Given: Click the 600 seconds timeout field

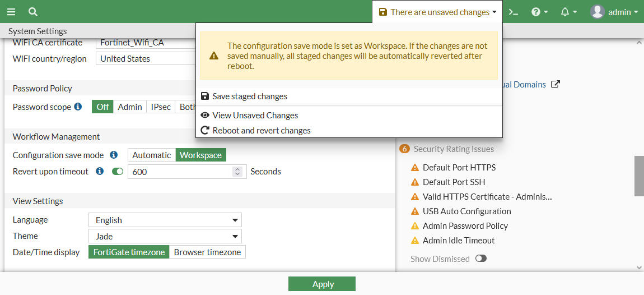Looking at the screenshot, I should pyautogui.click(x=179, y=172).
